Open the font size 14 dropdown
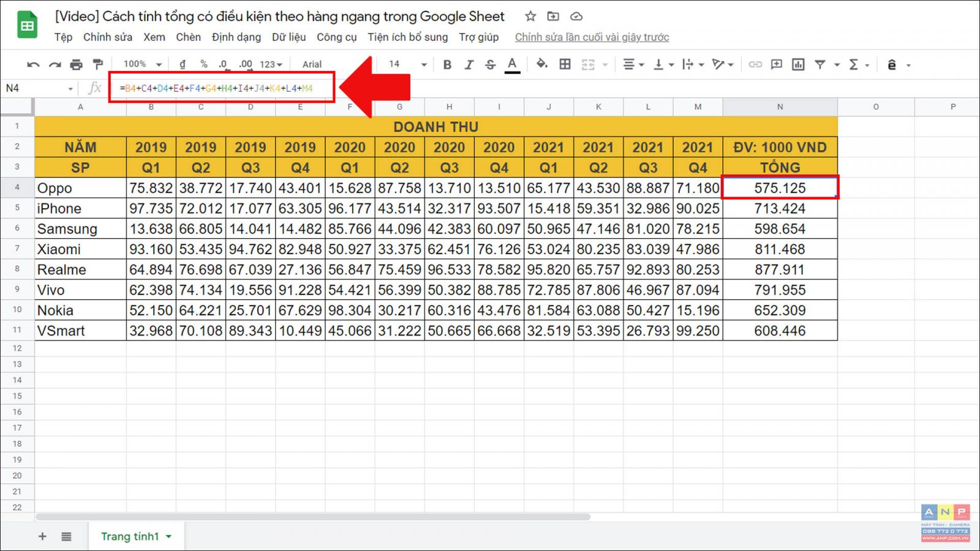 click(407, 64)
